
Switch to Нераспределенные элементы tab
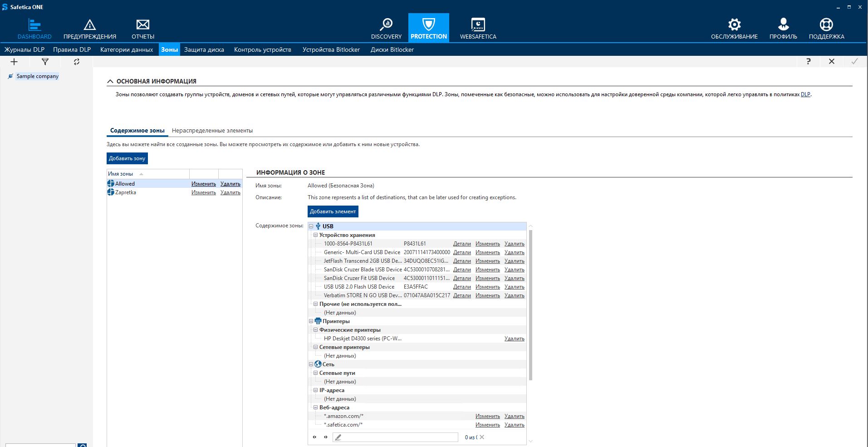click(x=212, y=131)
